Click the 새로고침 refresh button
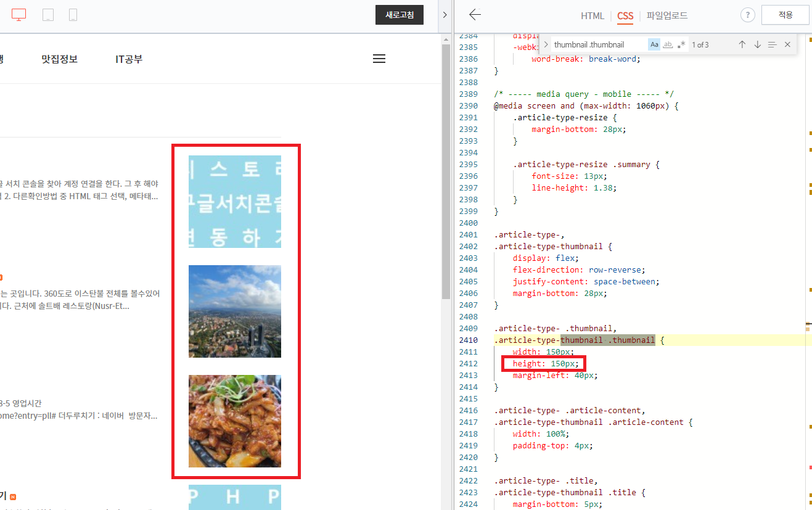 [x=400, y=15]
